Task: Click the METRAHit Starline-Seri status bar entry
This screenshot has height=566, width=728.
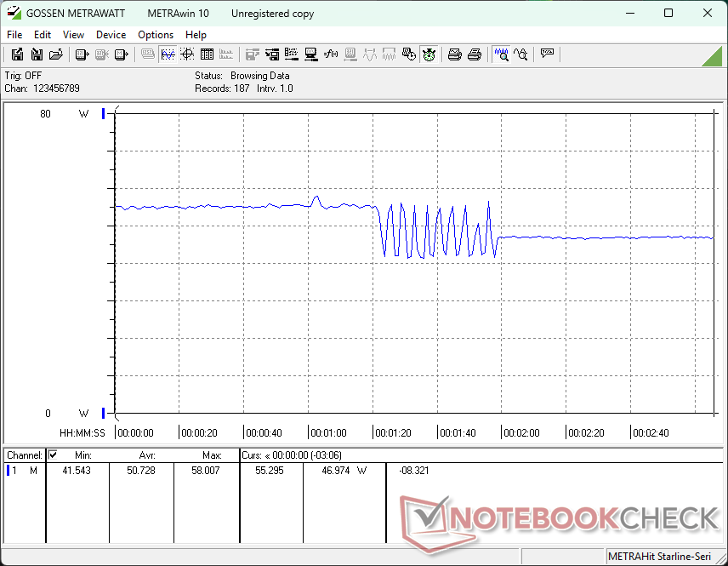Action: [659, 557]
